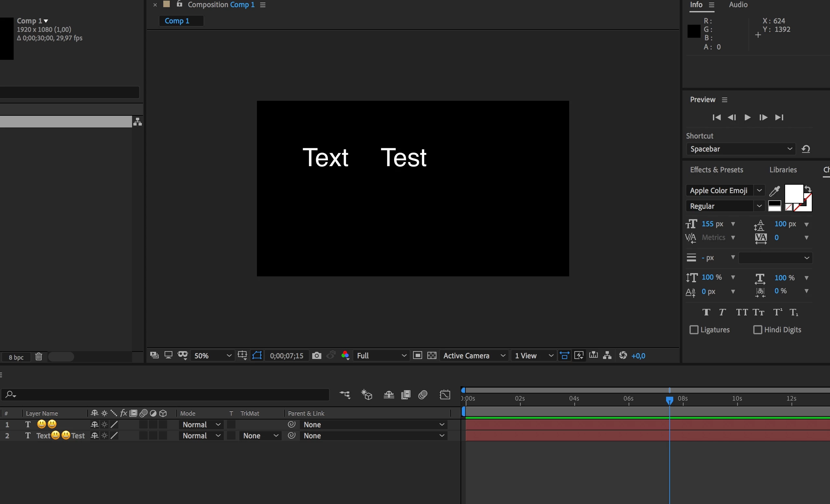830x504 pixels.
Task: Toggle the transparency grid icon
Action: (x=432, y=355)
